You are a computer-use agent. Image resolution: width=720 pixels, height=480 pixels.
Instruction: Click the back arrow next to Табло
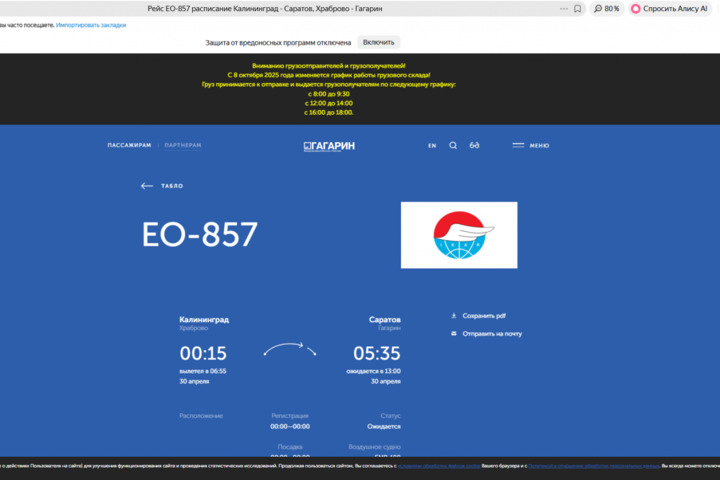coord(147,186)
